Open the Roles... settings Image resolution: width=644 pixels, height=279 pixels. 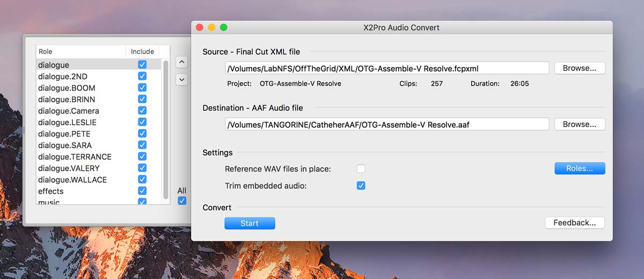580,169
